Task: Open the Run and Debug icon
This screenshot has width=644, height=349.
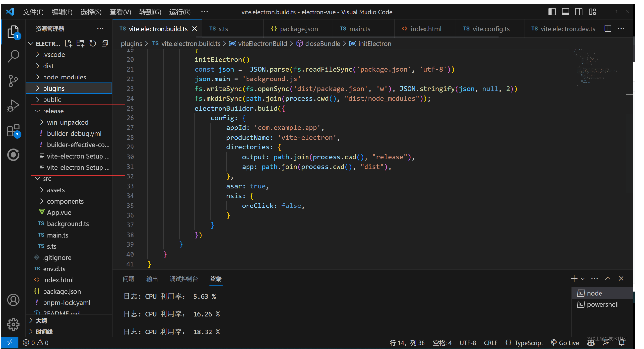Action: [13, 106]
